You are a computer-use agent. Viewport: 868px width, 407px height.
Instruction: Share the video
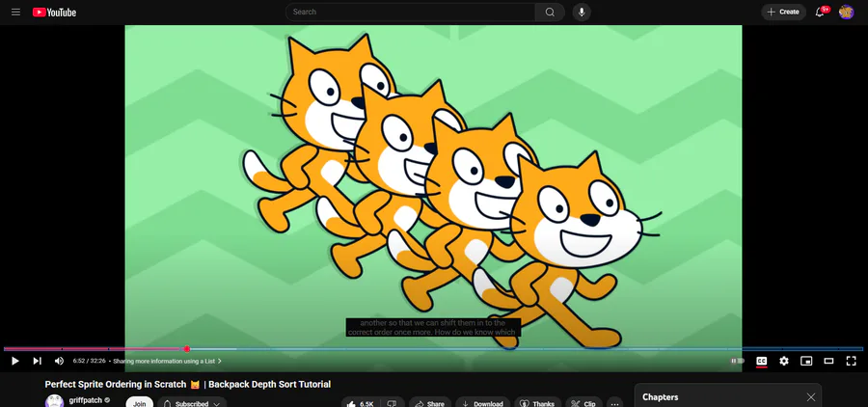tap(429, 403)
